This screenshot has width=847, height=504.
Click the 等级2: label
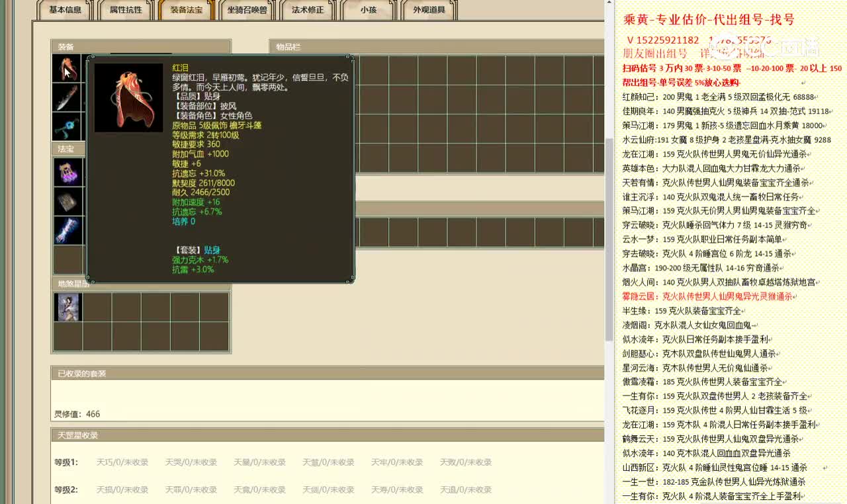point(66,490)
